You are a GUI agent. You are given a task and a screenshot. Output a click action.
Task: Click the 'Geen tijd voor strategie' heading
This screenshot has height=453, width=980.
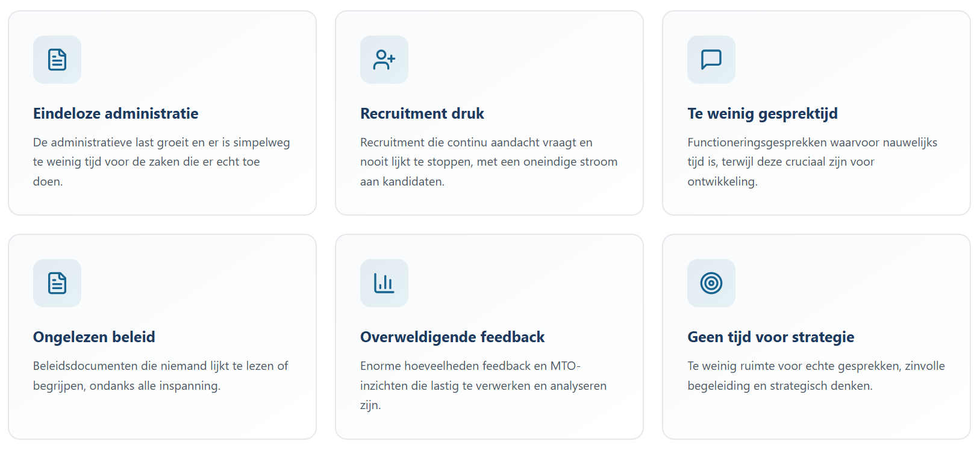point(771,337)
